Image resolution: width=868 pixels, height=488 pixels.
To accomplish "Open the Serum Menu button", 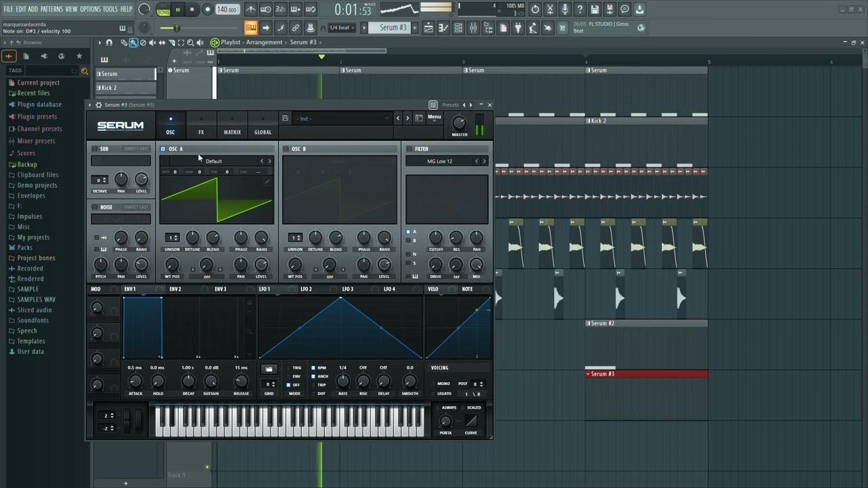I will coord(434,117).
